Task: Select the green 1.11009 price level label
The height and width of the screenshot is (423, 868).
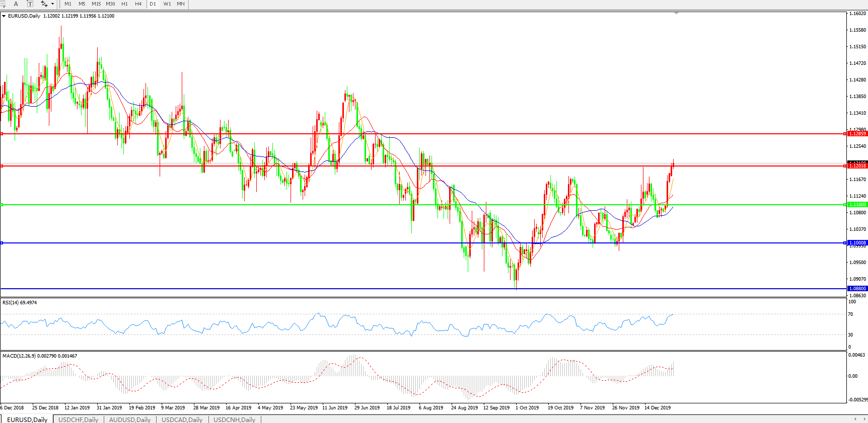Action: [857, 205]
